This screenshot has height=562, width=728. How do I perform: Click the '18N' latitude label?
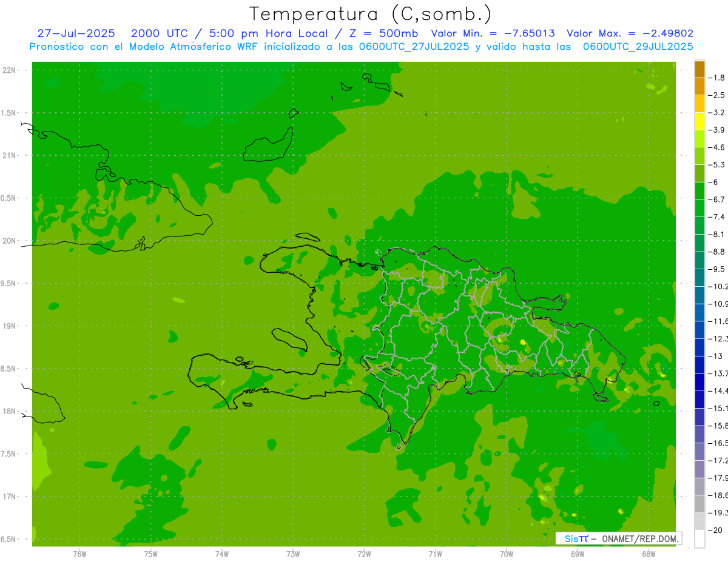[9, 411]
